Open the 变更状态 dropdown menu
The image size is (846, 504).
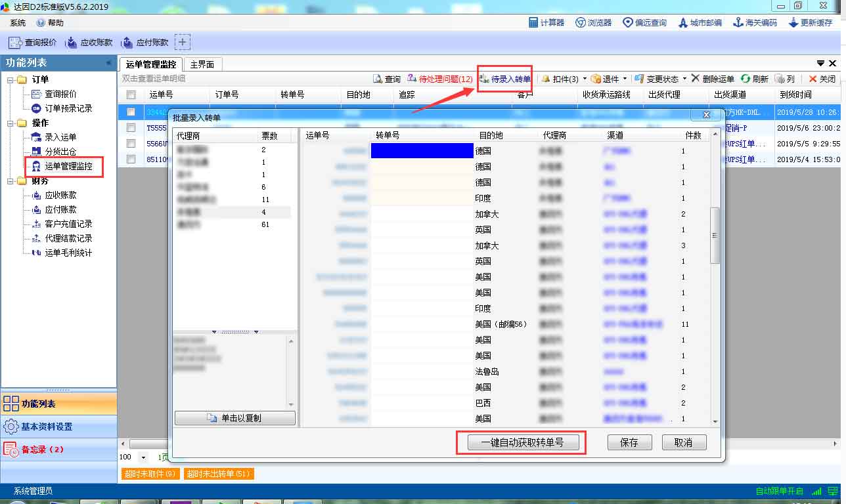(684, 79)
